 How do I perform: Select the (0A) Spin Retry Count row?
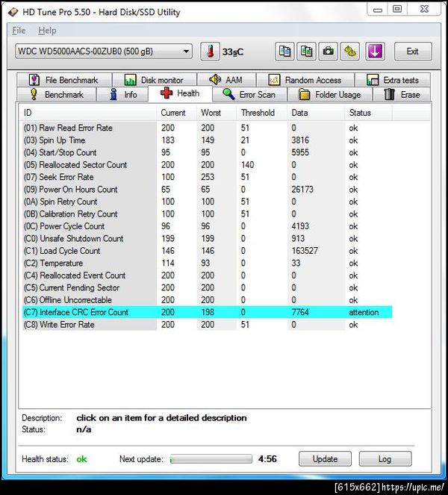coord(208,202)
